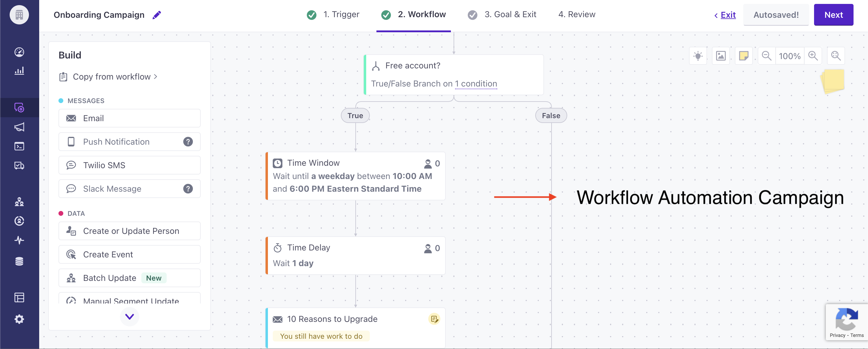Click the Autosaved! button
Image resolution: width=868 pixels, height=349 pixels.
(x=776, y=15)
